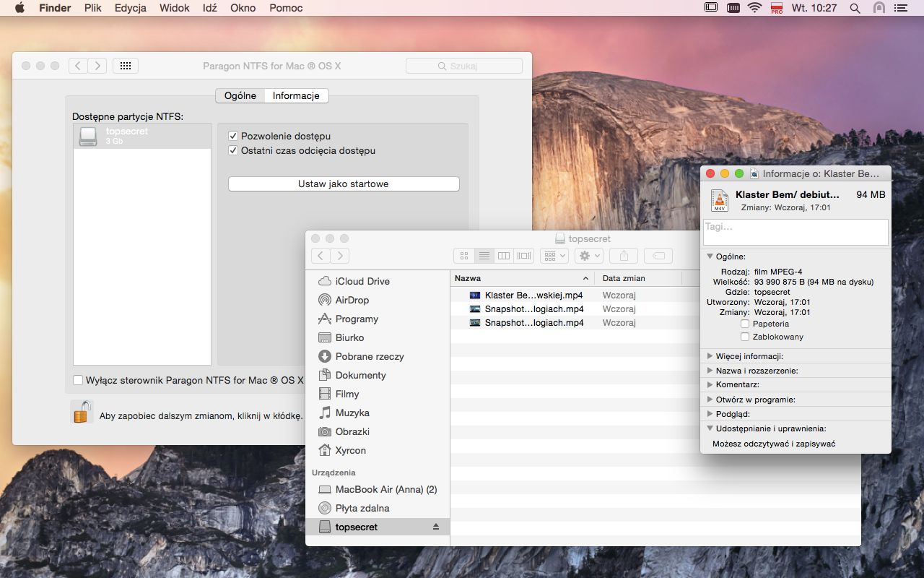The width and height of the screenshot is (924, 578).
Task: Go forward in Paragon NTFS preferences window
Action: [97, 66]
